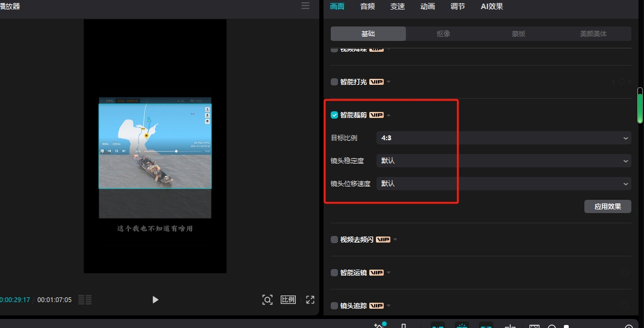This screenshot has height=328, width=644.
Task: Open the 目标比例 4:3 dropdown
Action: 503,138
